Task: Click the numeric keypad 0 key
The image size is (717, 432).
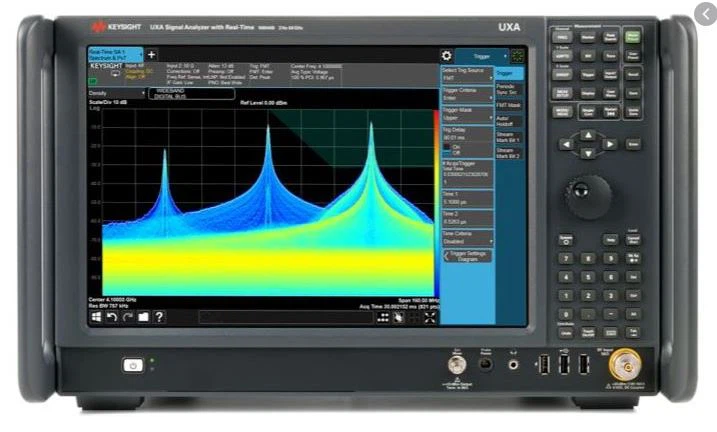Action: pos(566,315)
